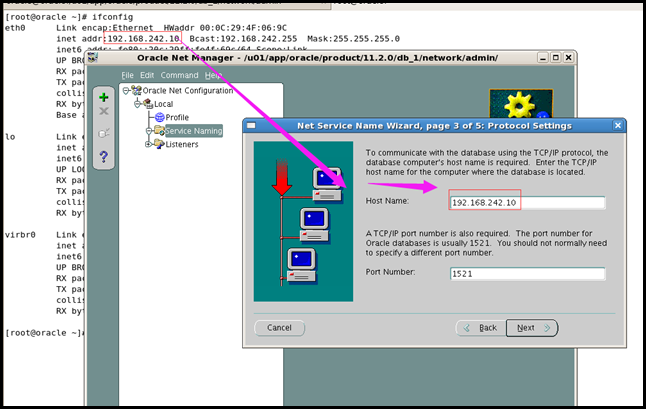
Task: Click the Listeners folder icon
Action: [159, 144]
